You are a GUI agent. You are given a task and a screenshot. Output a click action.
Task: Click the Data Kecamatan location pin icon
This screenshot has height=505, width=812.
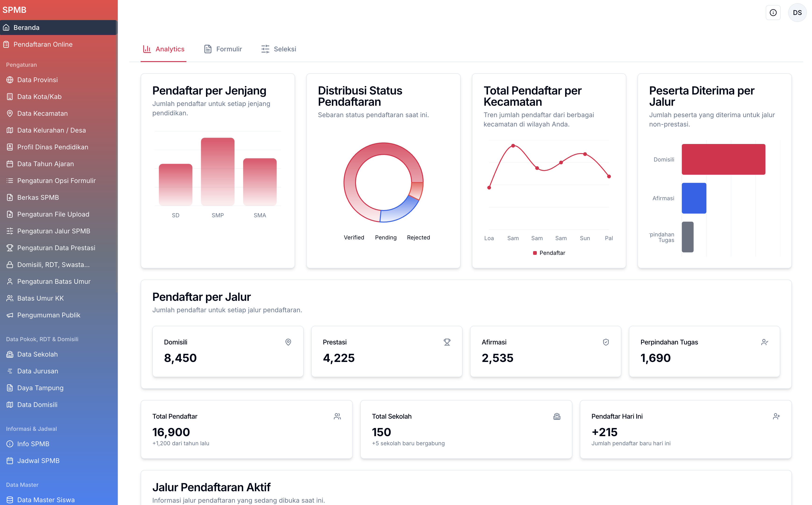(x=10, y=113)
